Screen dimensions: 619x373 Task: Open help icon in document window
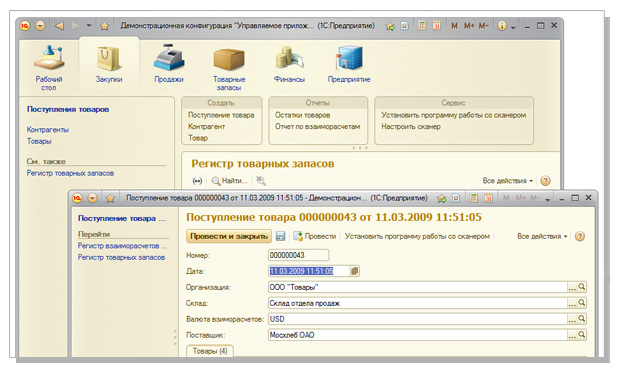(580, 236)
